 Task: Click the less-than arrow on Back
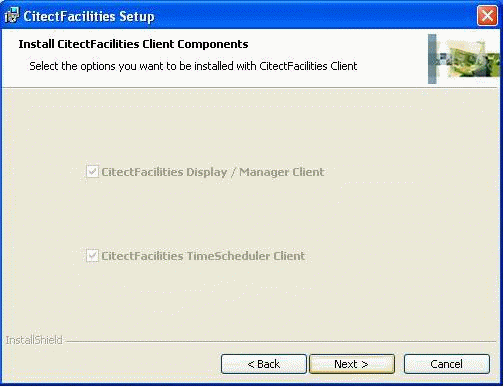(251, 364)
